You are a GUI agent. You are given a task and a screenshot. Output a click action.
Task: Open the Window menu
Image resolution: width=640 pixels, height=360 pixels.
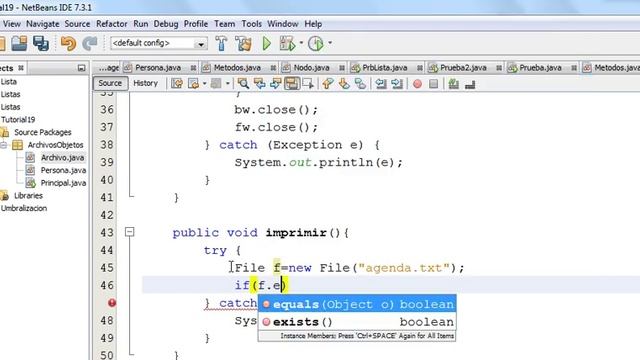tap(282, 24)
